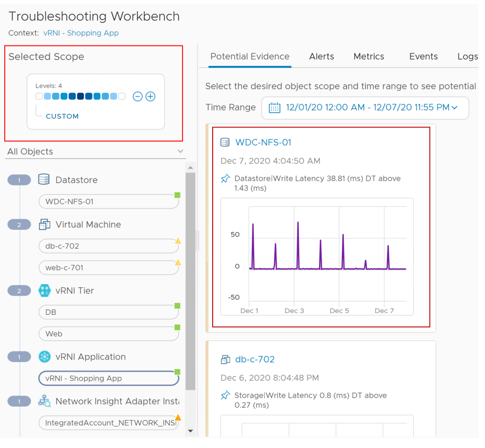This screenshot has height=448, width=485.
Task: Click the vRNI Application icon
Action: (44, 357)
